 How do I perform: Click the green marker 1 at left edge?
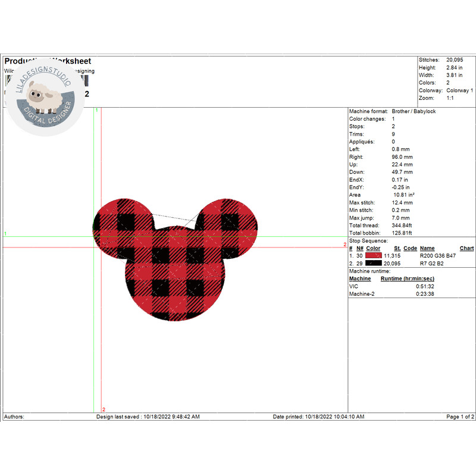point(5,234)
